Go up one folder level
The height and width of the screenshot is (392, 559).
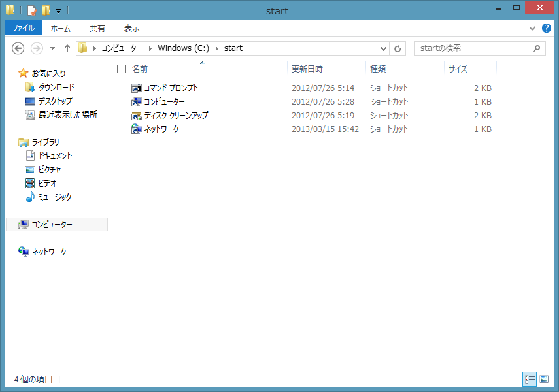coord(67,48)
